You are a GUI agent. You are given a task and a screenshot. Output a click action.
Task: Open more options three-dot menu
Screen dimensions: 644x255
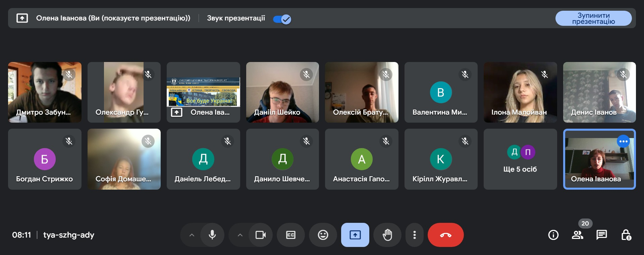415,235
